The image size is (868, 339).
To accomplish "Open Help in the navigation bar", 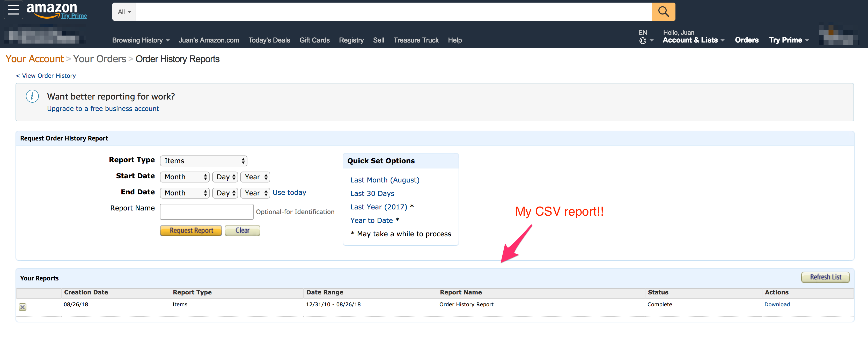I will (454, 40).
